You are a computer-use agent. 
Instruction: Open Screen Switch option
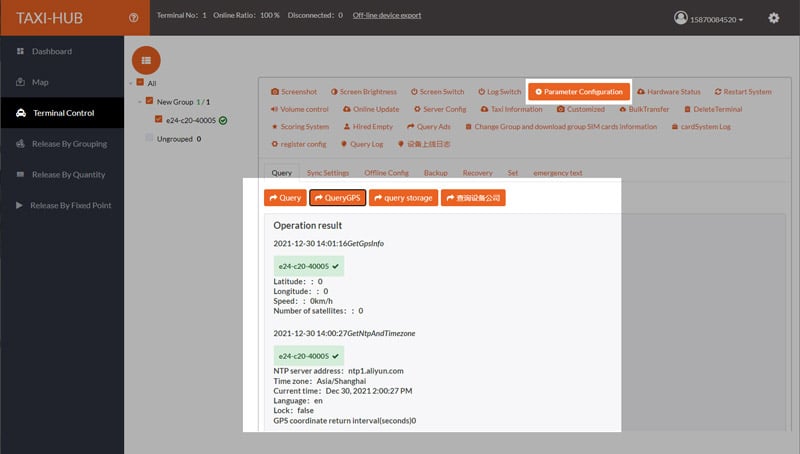coord(438,92)
